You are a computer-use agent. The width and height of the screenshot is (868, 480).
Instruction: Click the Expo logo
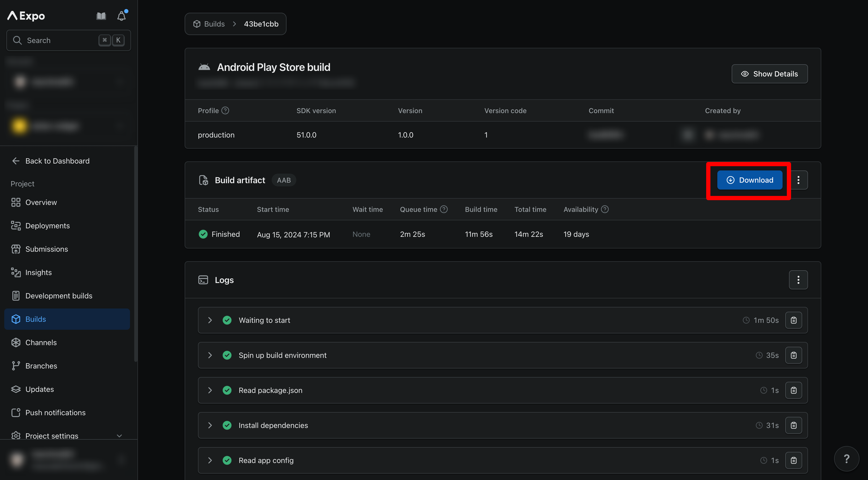click(x=26, y=15)
